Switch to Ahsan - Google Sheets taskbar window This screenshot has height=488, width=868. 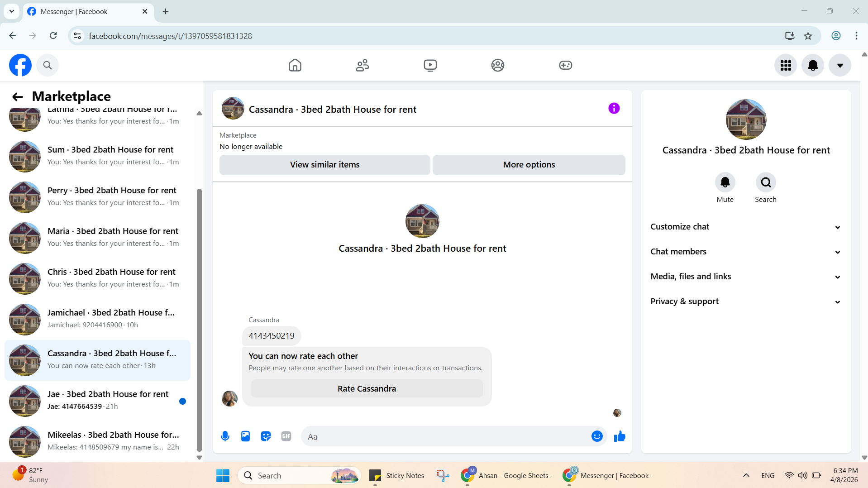click(506, 476)
